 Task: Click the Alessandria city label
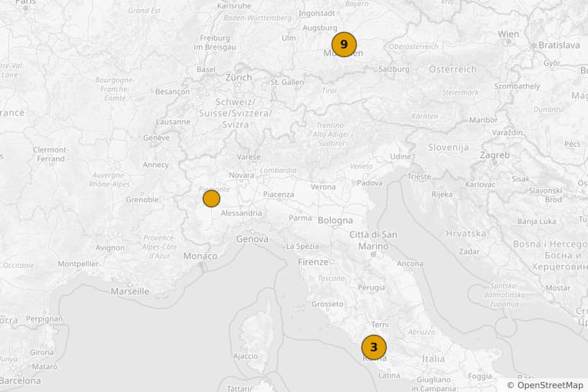tap(241, 213)
